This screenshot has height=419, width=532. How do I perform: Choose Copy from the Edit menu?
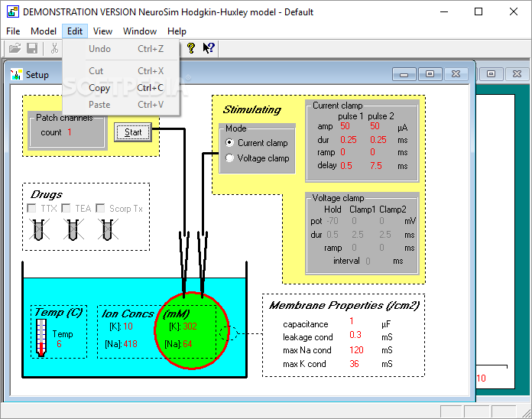121,88
